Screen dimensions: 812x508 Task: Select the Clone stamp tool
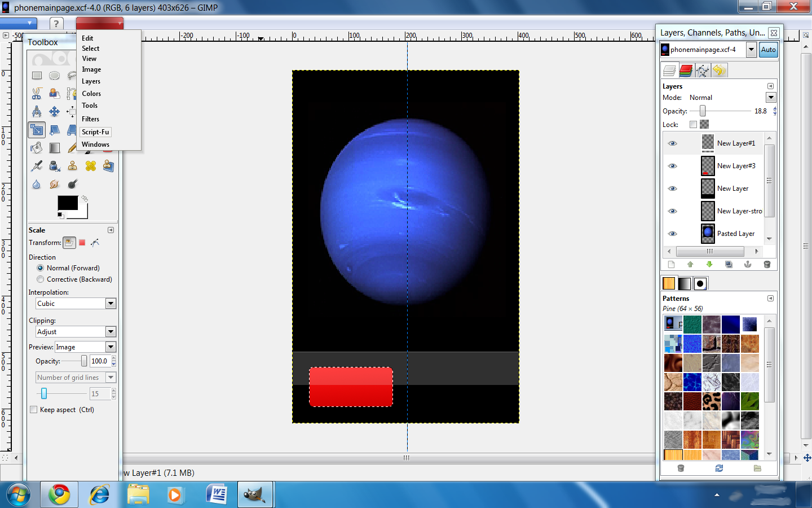[72, 166]
